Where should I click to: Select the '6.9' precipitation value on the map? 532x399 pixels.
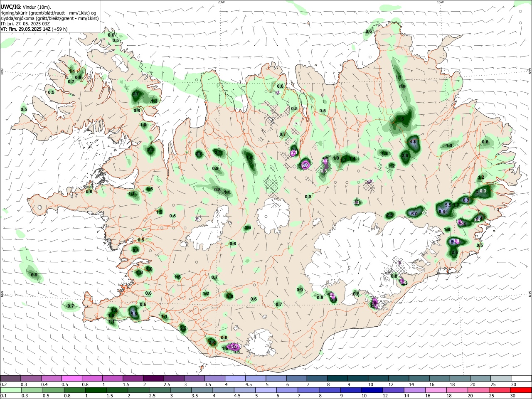pyautogui.click(x=466, y=200)
